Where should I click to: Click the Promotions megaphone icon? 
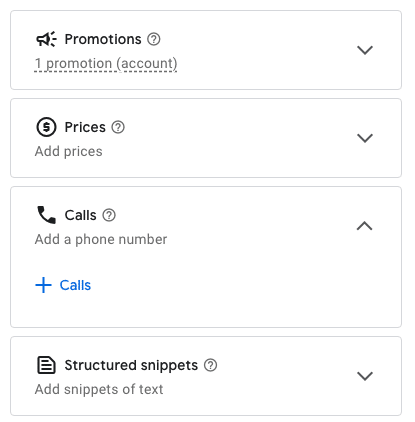point(46,39)
